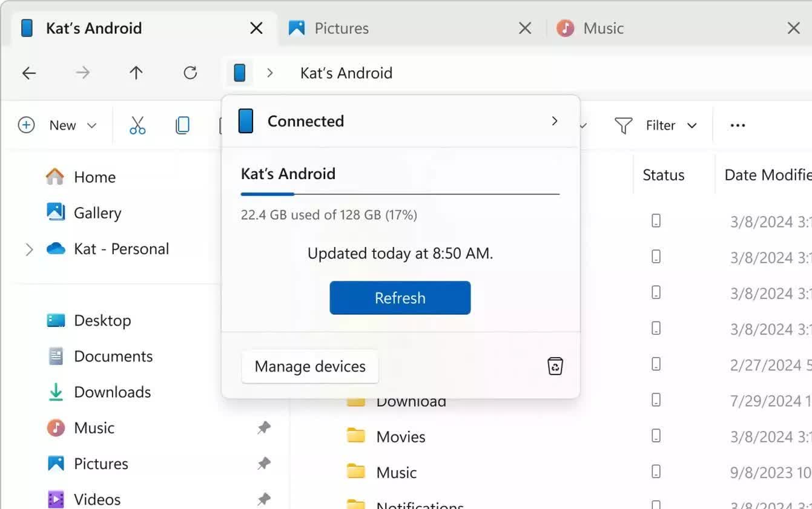Screen dimensions: 812x509
Task: Switch to the Pictures tab
Action: (342, 28)
